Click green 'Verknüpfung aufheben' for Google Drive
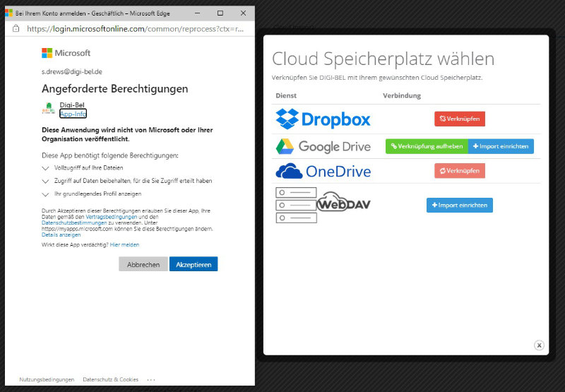The height and width of the screenshot is (392, 565). coord(427,146)
